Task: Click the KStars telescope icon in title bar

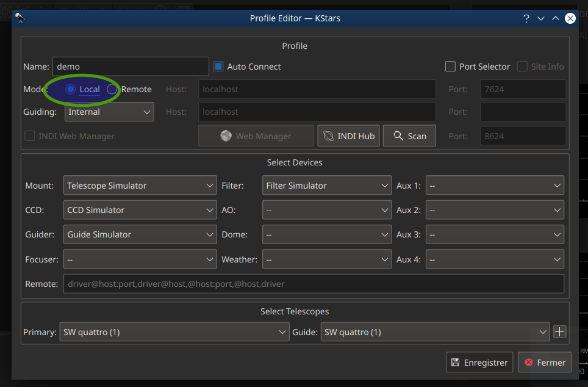Action: [20, 18]
